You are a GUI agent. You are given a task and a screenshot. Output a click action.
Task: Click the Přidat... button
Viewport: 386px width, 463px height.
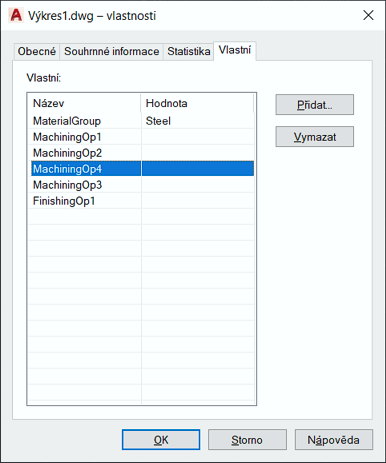314,105
